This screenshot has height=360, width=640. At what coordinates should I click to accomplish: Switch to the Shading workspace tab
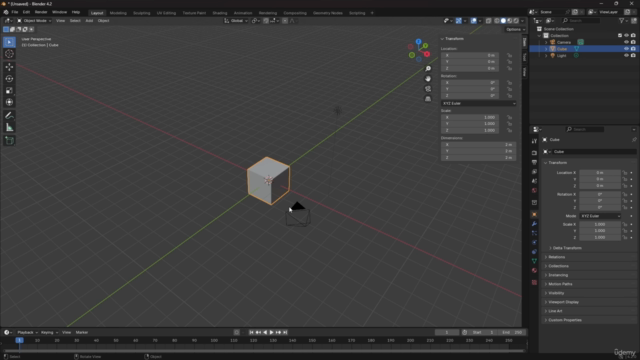(x=220, y=13)
